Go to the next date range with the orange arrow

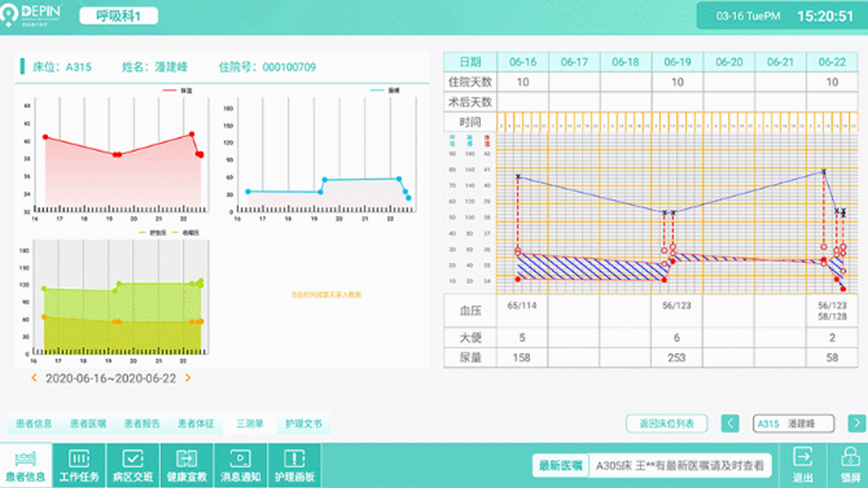click(188, 378)
